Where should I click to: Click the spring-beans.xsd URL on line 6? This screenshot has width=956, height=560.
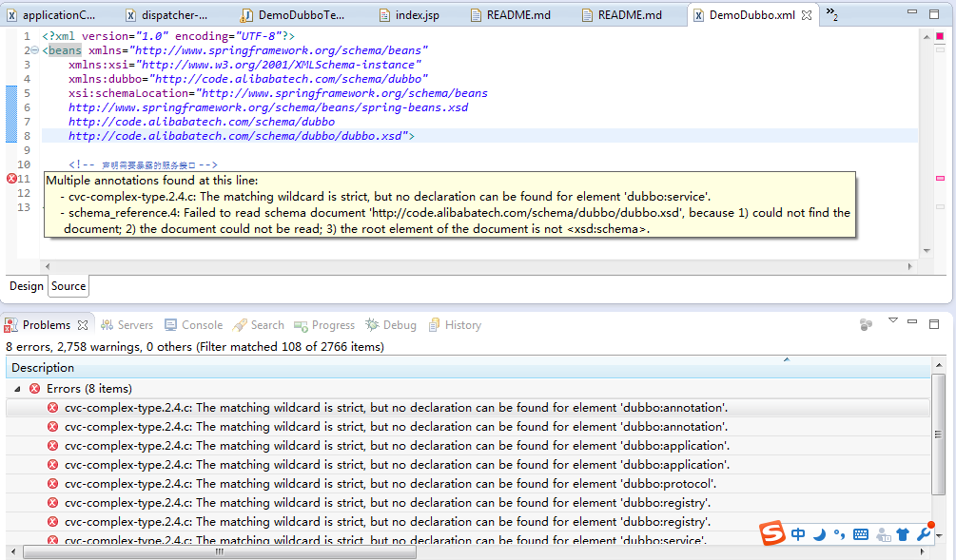(x=268, y=107)
